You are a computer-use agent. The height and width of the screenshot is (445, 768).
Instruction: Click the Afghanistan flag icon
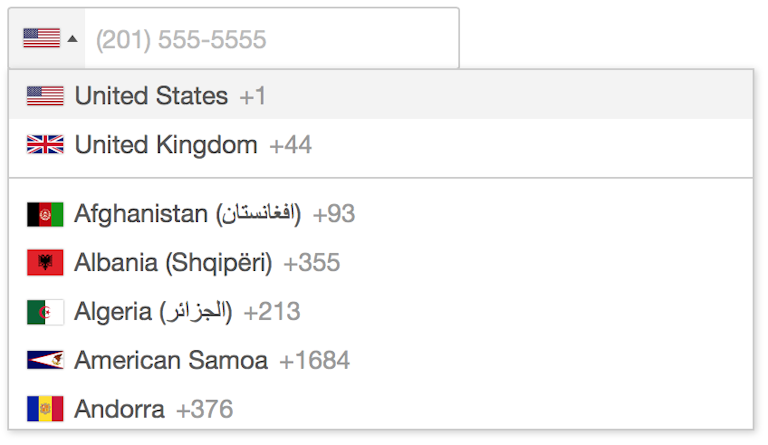(x=45, y=214)
